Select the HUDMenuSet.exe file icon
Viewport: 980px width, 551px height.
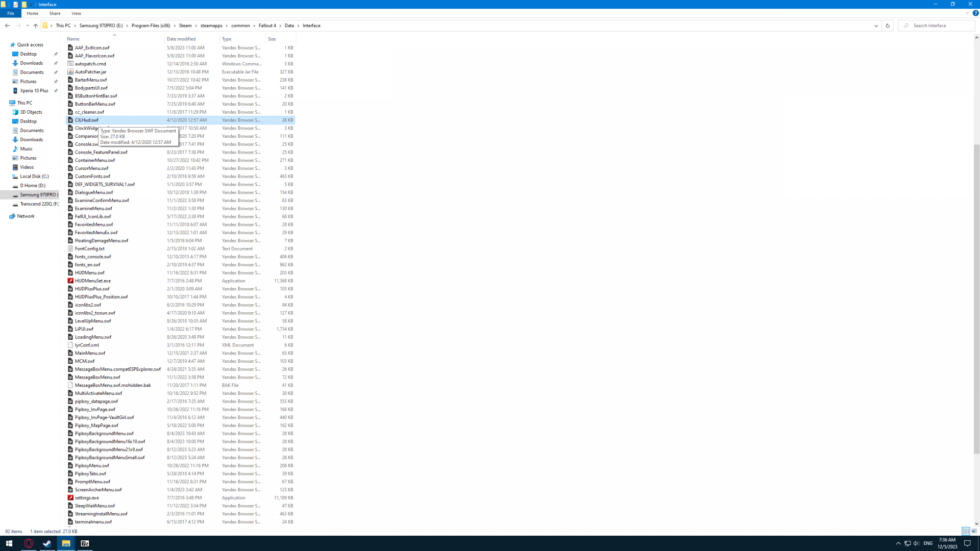coord(70,281)
